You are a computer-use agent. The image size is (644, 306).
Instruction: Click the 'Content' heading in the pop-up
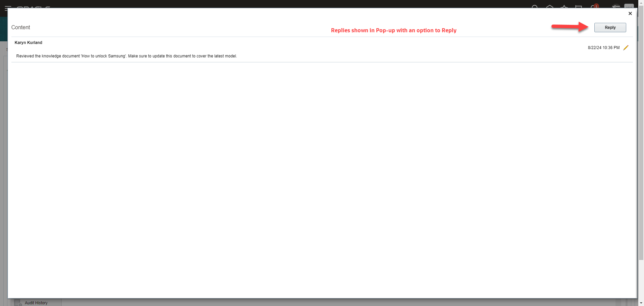21,28
